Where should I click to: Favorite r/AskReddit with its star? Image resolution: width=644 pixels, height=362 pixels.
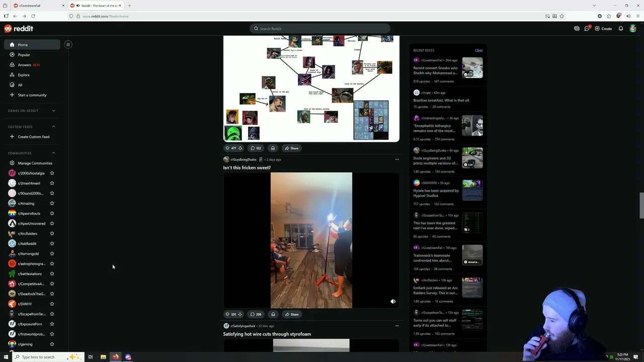52,243
